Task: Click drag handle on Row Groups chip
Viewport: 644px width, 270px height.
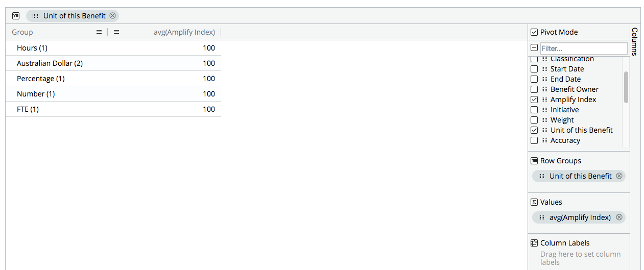Action: point(541,176)
